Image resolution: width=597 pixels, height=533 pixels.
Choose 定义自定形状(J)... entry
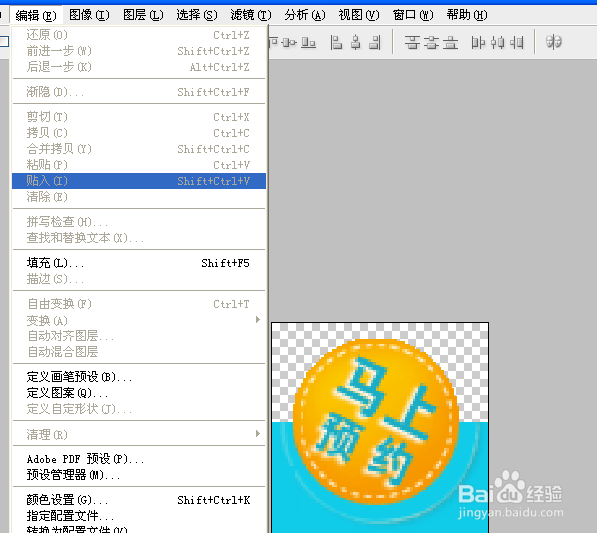click(x=139, y=409)
